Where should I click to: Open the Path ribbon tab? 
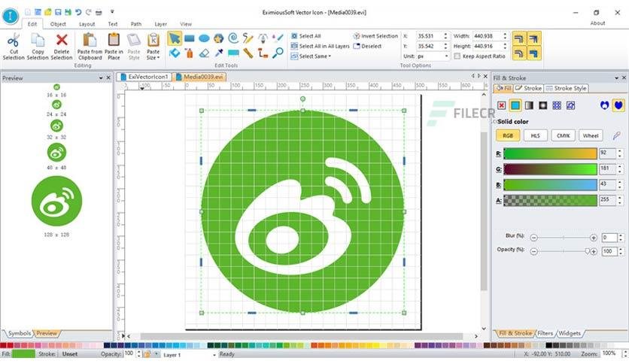click(x=136, y=24)
